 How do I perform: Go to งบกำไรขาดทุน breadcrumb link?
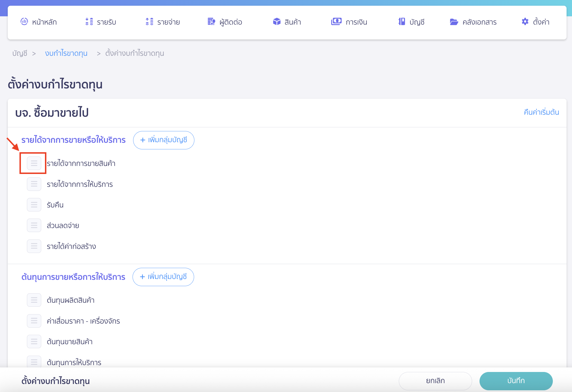click(66, 54)
